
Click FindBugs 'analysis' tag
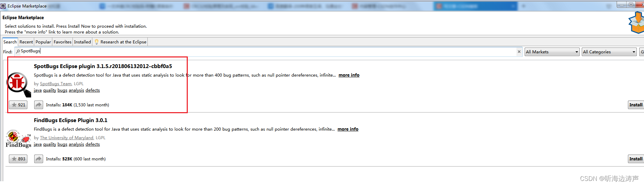(x=76, y=144)
